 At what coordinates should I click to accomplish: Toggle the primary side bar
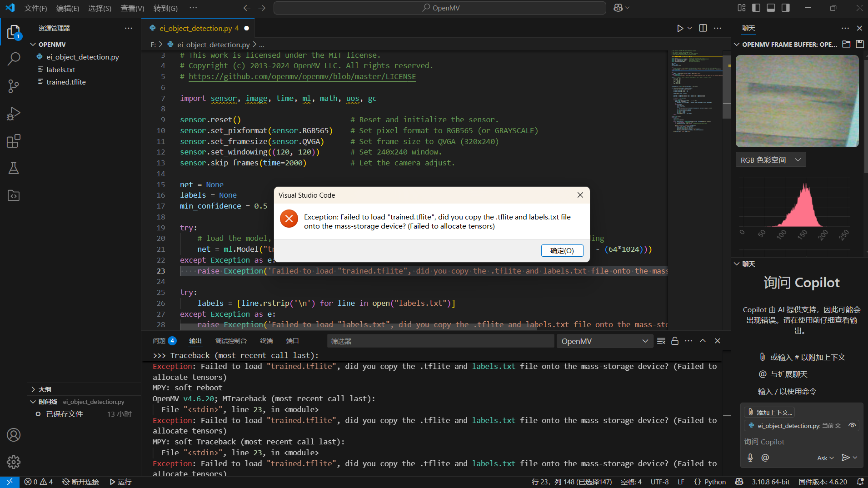click(x=756, y=8)
